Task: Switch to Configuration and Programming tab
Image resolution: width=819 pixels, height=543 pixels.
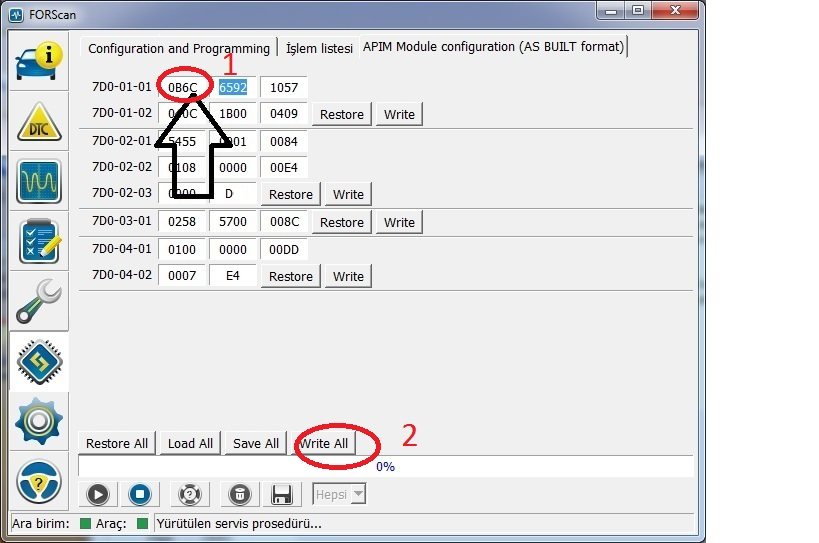Action: [179, 48]
